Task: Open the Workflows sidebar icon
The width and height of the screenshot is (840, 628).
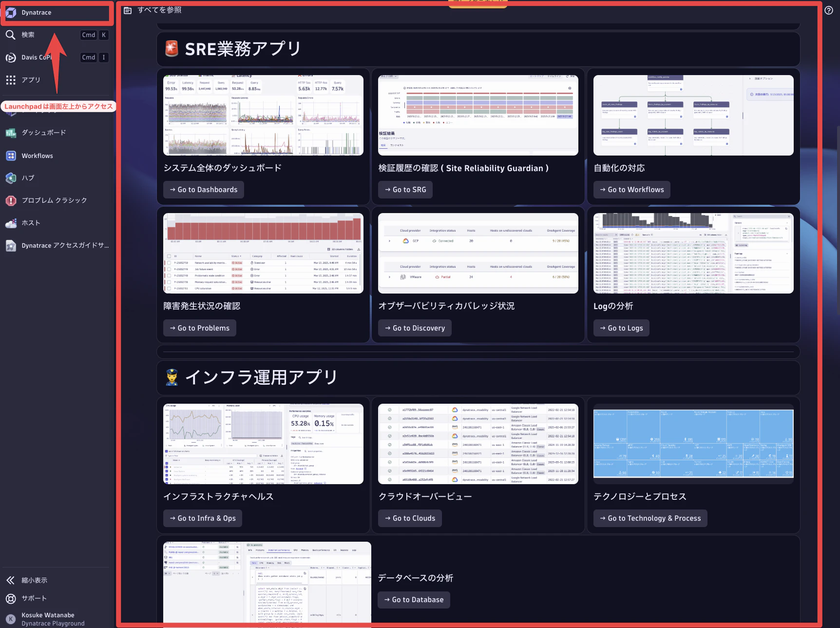Action: click(x=11, y=156)
